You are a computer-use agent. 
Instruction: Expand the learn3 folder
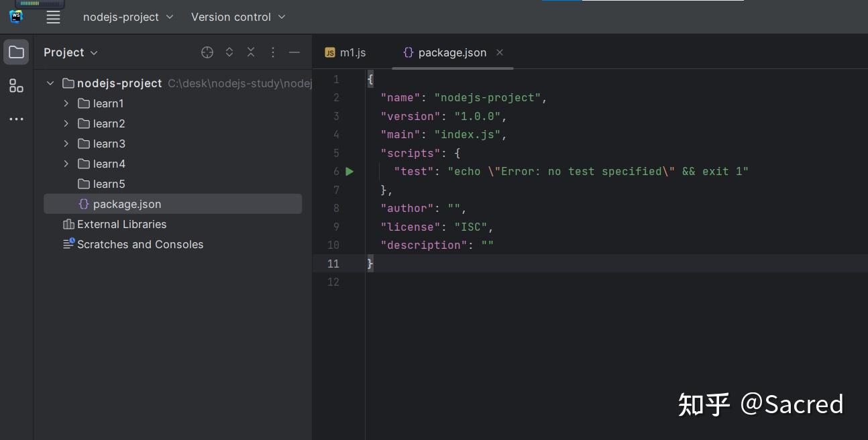(66, 144)
